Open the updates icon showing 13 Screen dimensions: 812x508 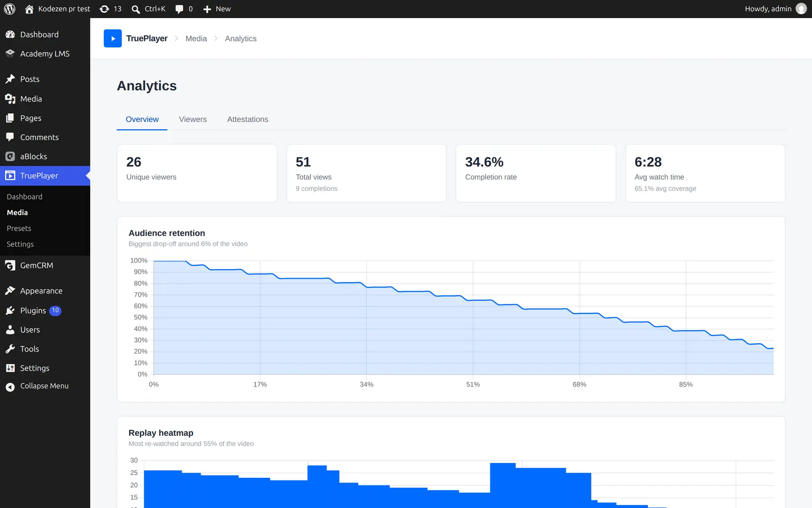point(104,9)
